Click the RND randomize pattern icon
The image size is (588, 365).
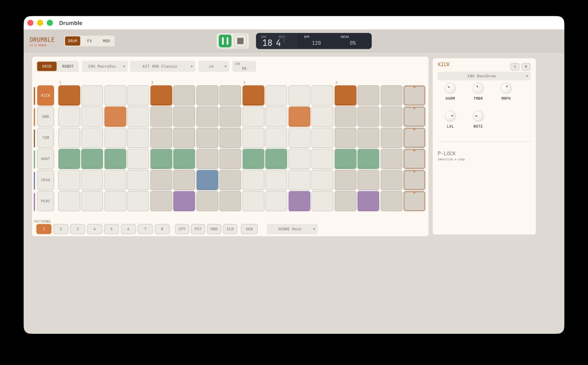point(214,229)
